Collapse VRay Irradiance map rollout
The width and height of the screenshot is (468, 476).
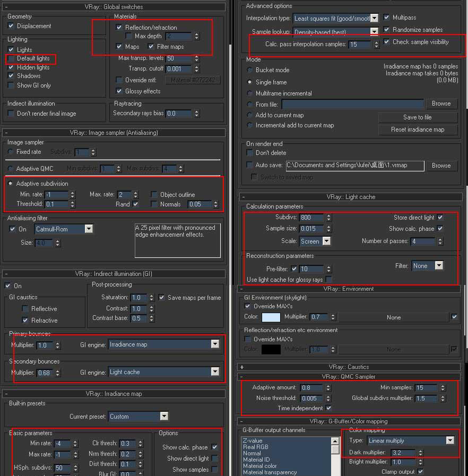pos(114,394)
